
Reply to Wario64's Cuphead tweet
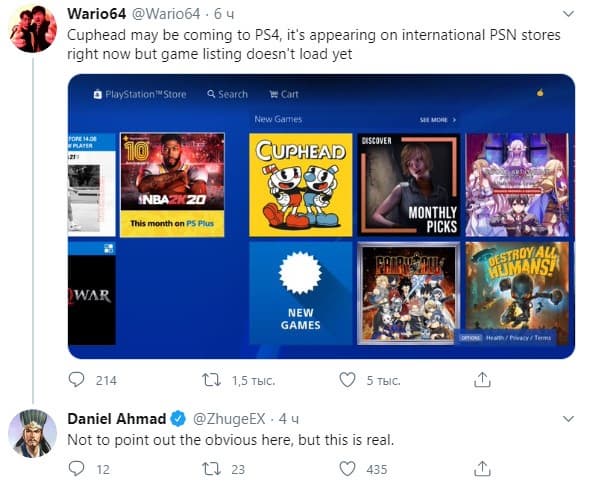pos(76,380)
